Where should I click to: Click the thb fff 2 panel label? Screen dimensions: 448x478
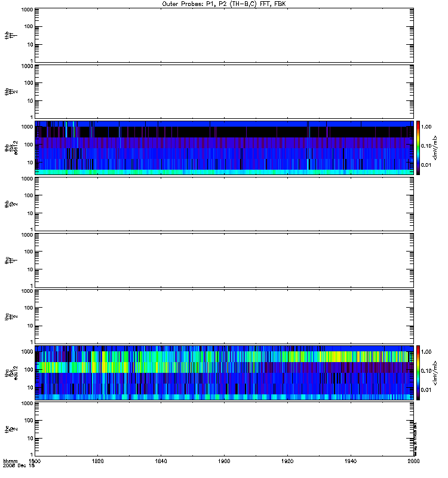(x=11, y=91)
